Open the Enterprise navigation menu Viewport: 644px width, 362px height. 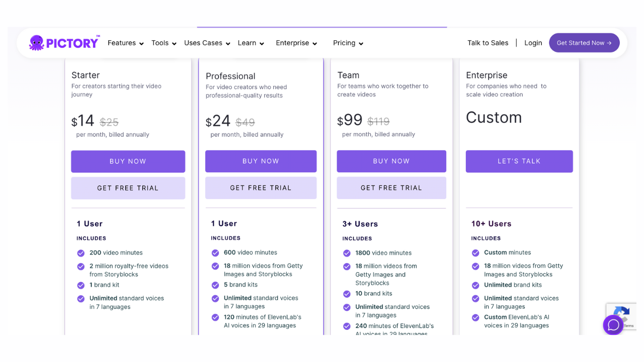coord(296,43)
